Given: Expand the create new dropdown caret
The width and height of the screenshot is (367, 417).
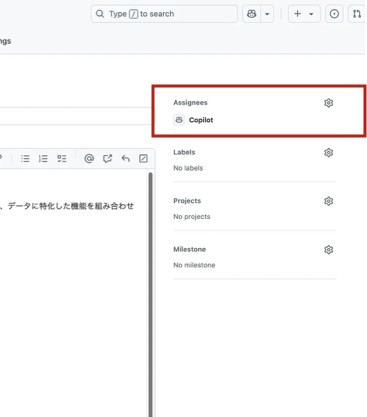Looking at the screenshot, I should [311, 14].
